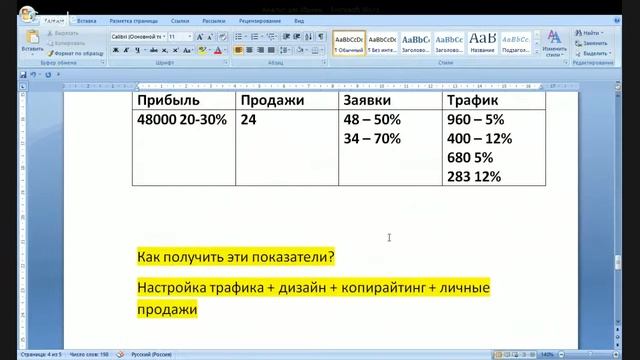Cut selection with Вырезать
This screenshot has height=360, width=640.
click(x=63, y=33)
